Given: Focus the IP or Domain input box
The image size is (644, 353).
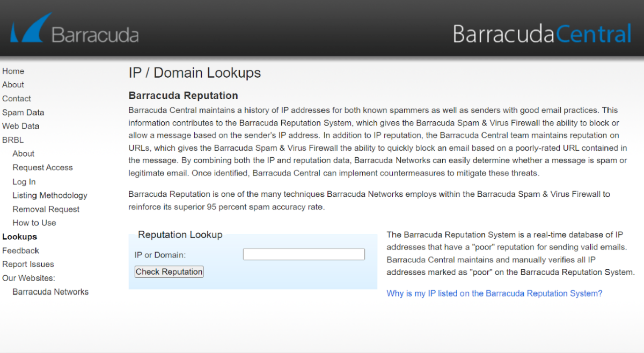Looking at the screenshot, I should tap(304, 254).
